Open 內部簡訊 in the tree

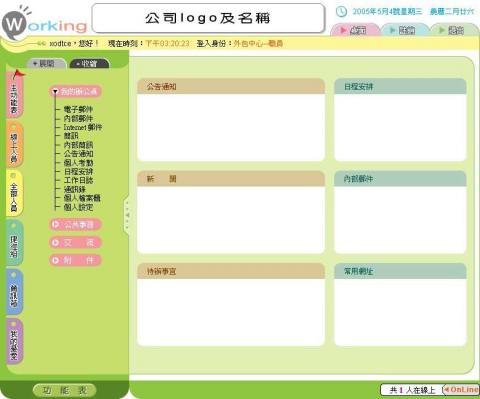78,145
